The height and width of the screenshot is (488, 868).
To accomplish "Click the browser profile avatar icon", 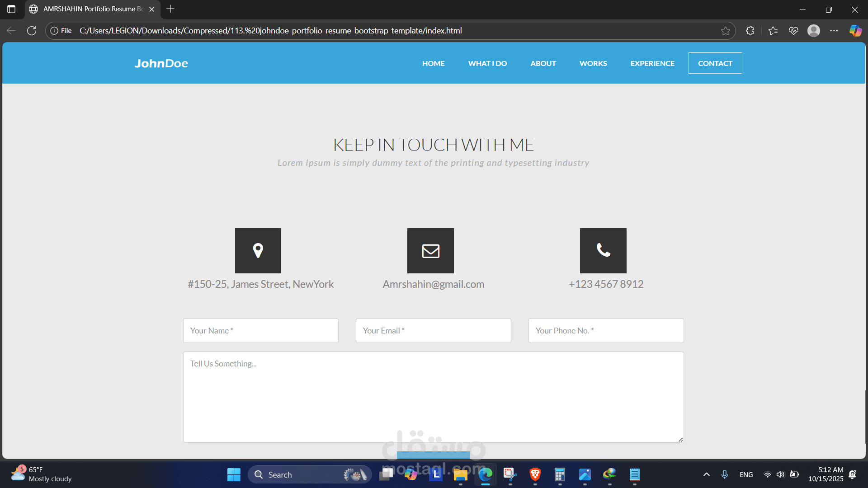I will (x=813, y=31).
